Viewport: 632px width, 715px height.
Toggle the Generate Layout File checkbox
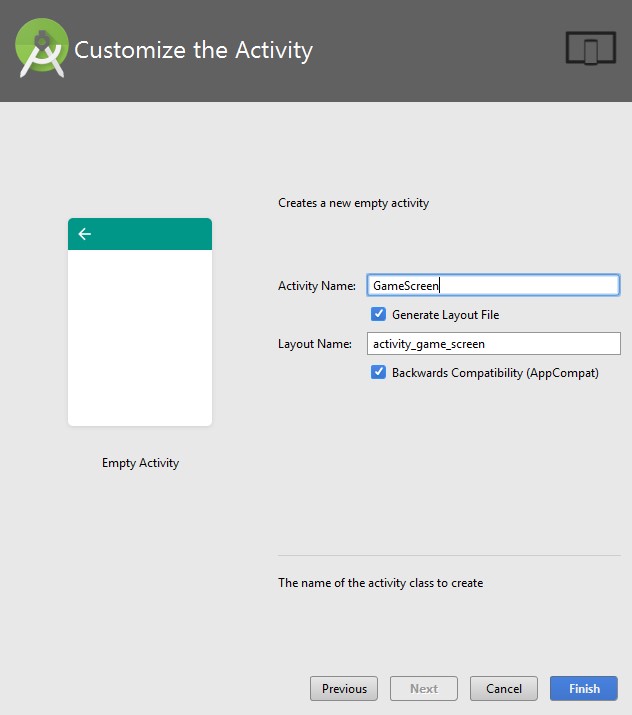379,314
